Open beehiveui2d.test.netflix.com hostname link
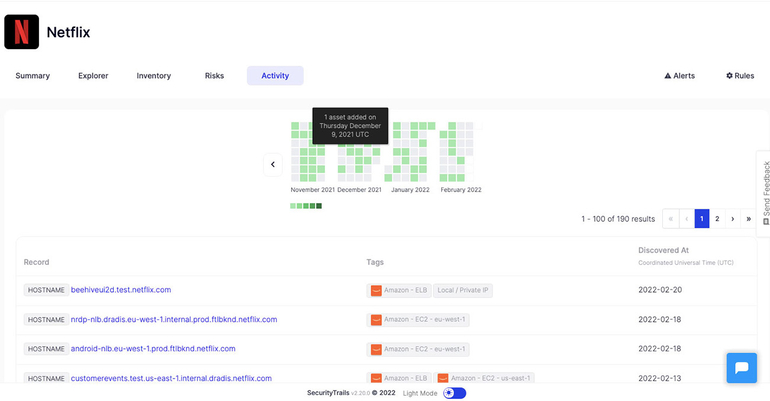The image size is (770, 401). point(121,290)
